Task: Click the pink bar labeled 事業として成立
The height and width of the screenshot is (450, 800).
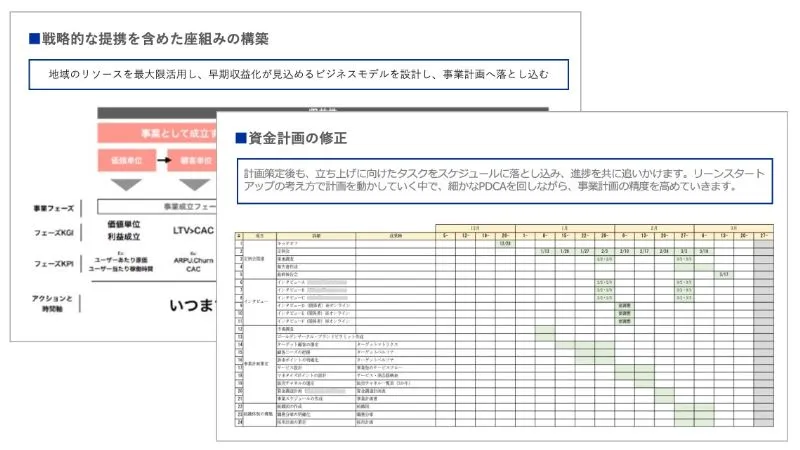Action: click(x=157, y=133)
